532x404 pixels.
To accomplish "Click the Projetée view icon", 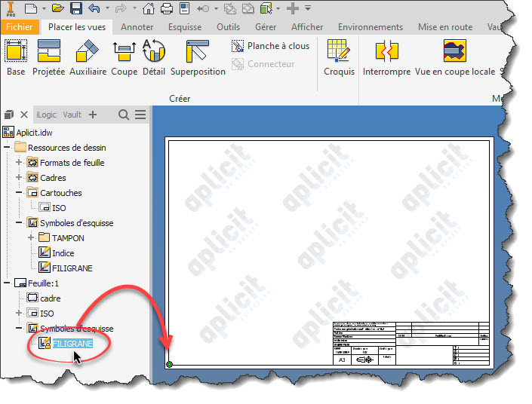I will click(48, 58).
